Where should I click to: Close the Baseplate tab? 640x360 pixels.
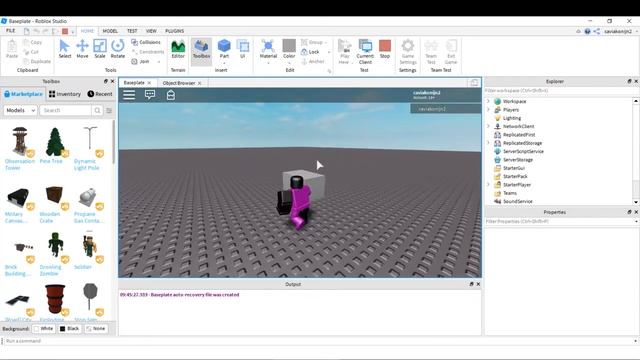coord(149,83)
